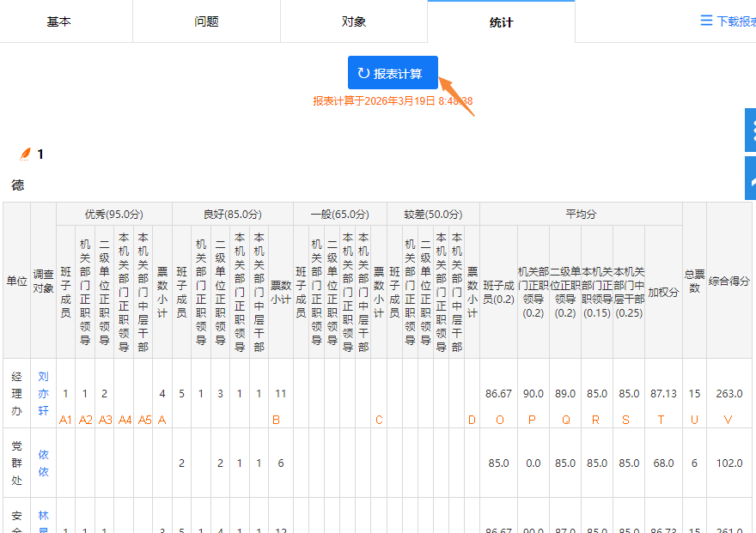Switch to the 基本 tab

click(58, 22)
